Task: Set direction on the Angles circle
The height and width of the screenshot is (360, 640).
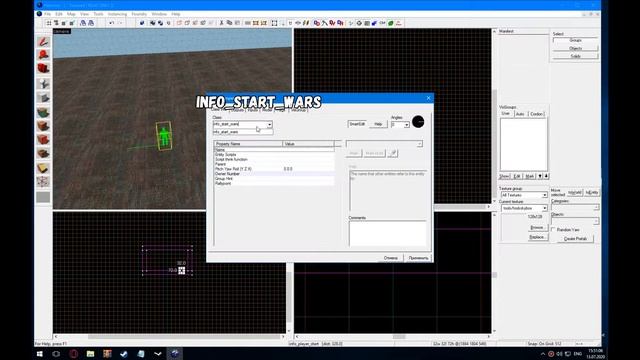Action: (x=418, y=122)
